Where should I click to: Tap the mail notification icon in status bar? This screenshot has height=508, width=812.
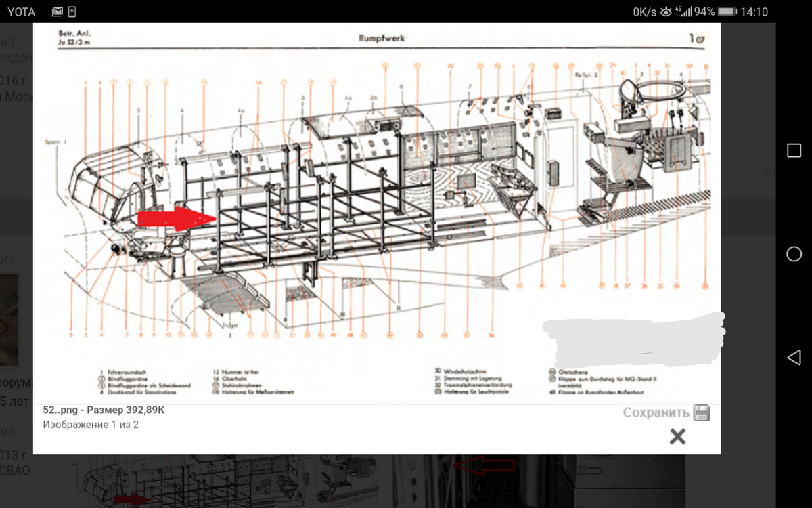(x=57, y=12)
